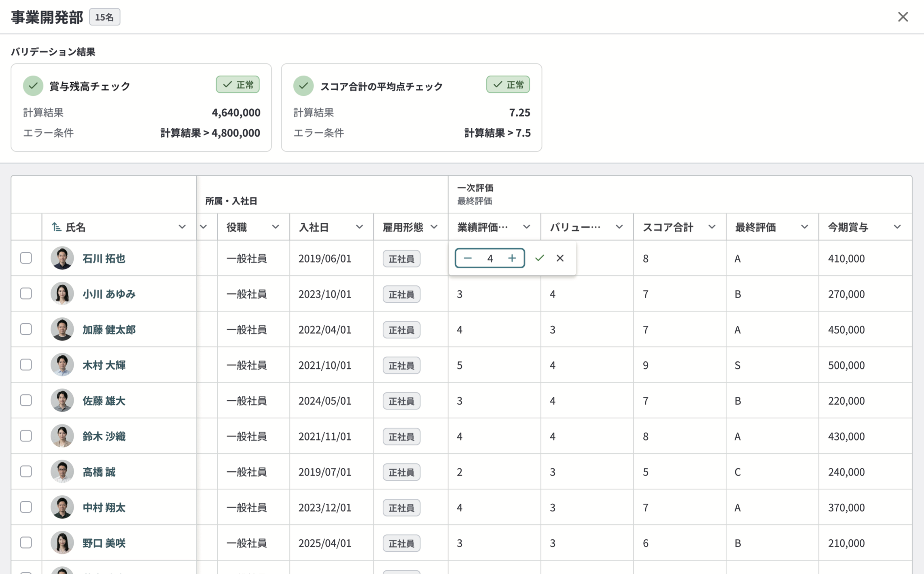Open the スコア合計 column dropdown
924x574 pixels.
tap(712, 227)
